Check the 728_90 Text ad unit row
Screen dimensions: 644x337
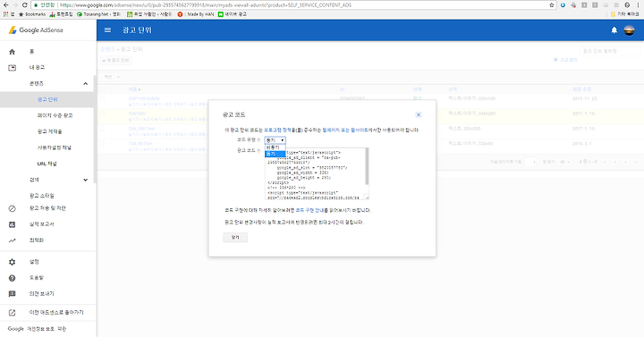pyautogui.click(x=102, y=144)
